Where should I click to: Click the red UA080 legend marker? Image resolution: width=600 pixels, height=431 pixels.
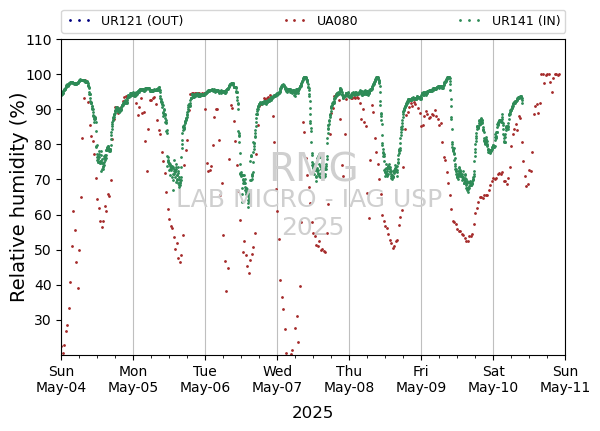[295, 21]
